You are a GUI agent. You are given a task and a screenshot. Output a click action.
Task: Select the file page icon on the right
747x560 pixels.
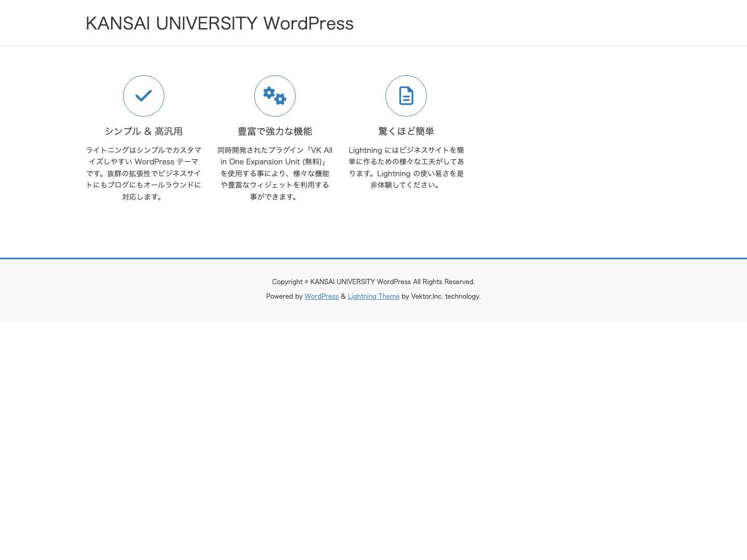(406, 96)
